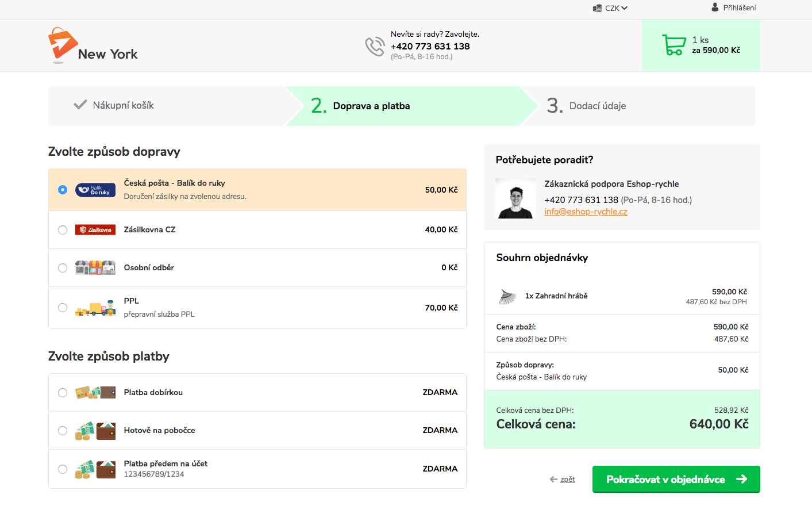
Task: Click the Zásilkovna CZ label
Action: coord(150,229)
